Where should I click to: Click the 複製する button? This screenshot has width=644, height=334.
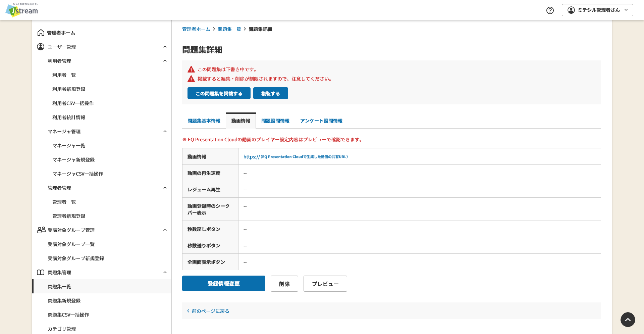271,93
